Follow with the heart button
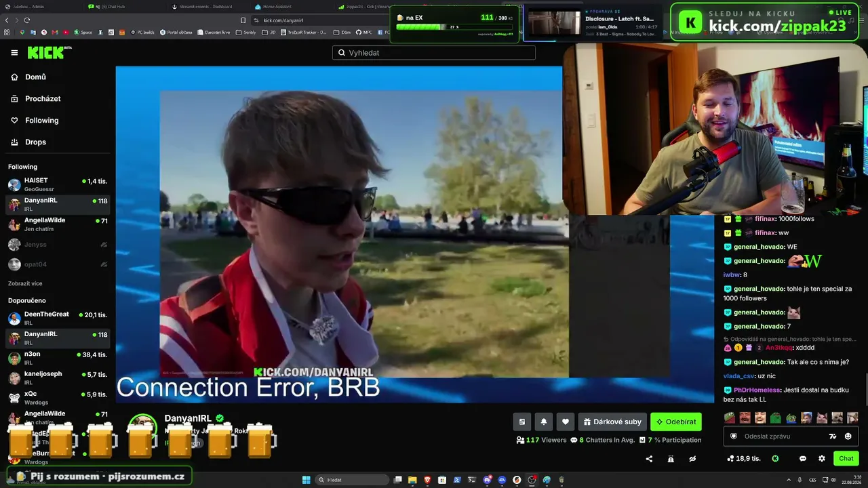Screen dimensions: 868x488 tap(566, 422)
